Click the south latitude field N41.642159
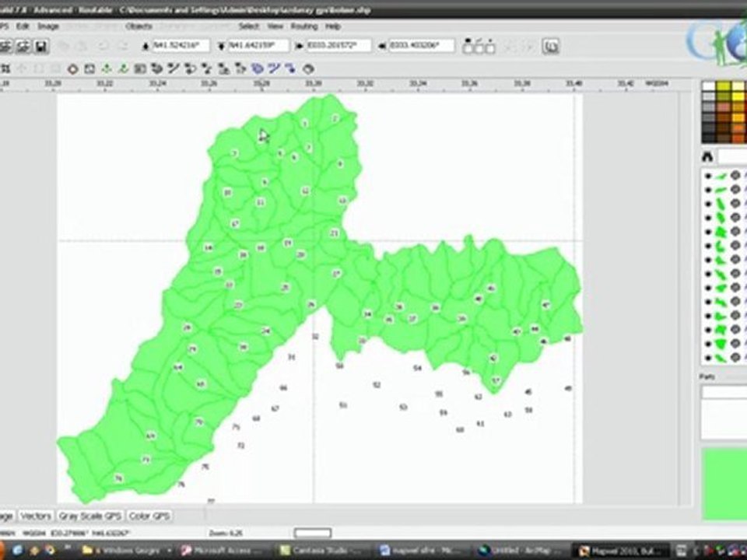The height and width of the screenshot is (560, 747). point(258,46)
